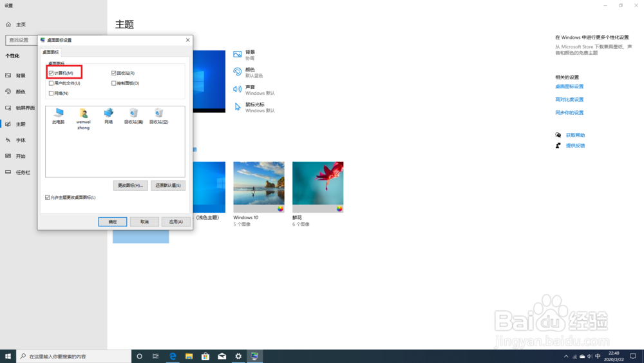This screenshot has height=363, width=644.
Task: Open 锁屏界面 in the sidebar
Action: [x=19, y=108]
